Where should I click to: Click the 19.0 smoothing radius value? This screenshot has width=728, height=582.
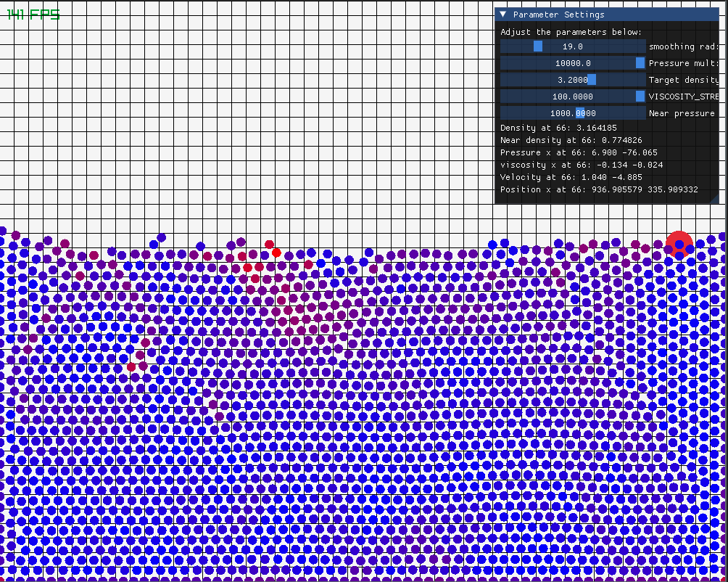click(x=572, y=46)
